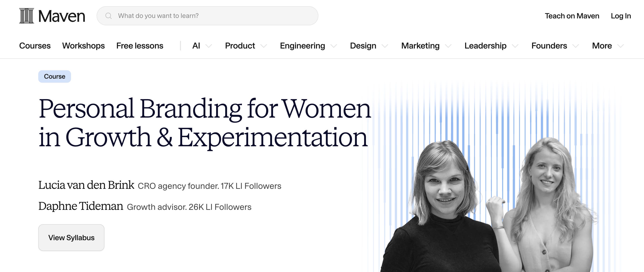This screenshot has width=644, height=272.
Task: Open the Workshops tab
Action: [83, 46]
